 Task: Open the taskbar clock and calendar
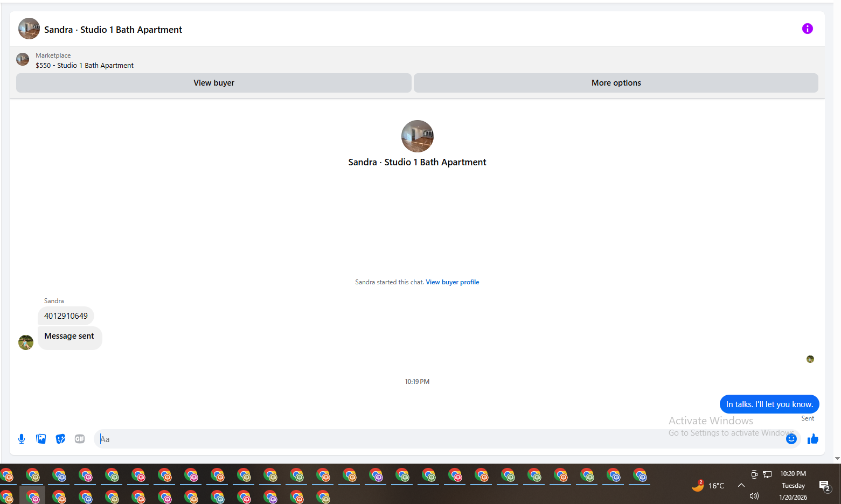click(x=793, y=485)
